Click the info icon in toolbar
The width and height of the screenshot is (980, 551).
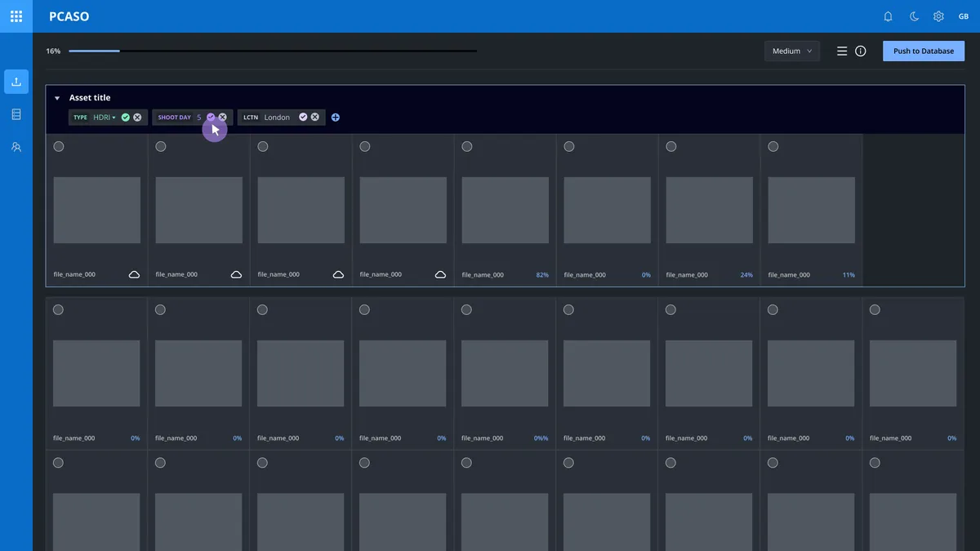tap(861, 51)
